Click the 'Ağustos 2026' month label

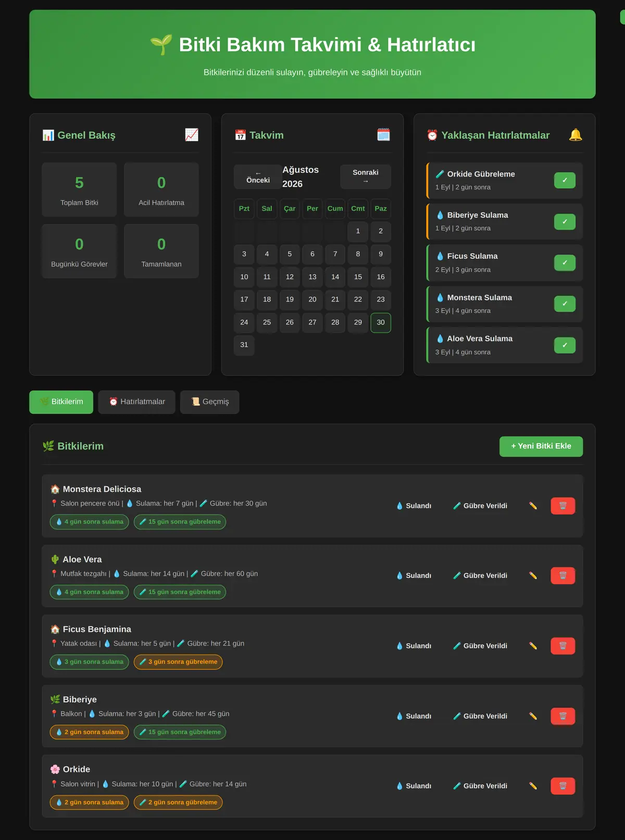coord(301,177)
